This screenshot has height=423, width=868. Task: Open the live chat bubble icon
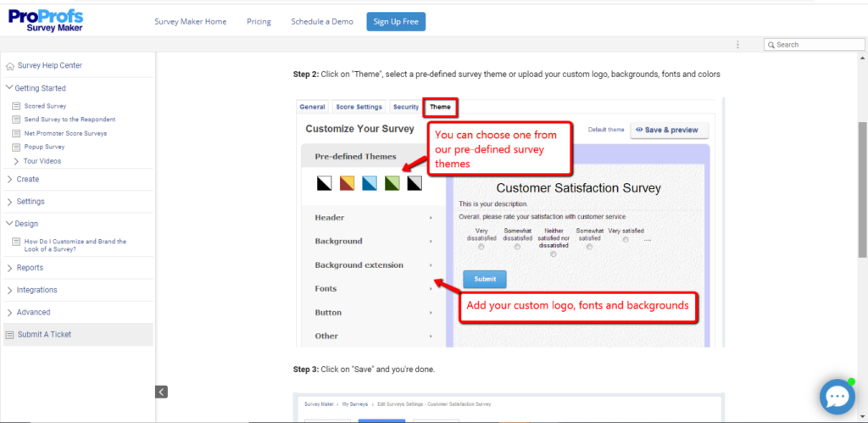click(837, 396)
